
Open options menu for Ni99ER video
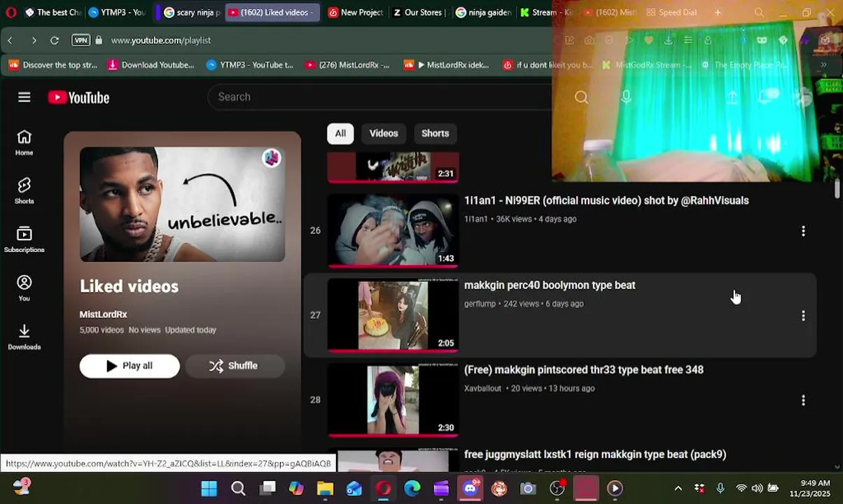pyautogui.click(x=803, y=231)
